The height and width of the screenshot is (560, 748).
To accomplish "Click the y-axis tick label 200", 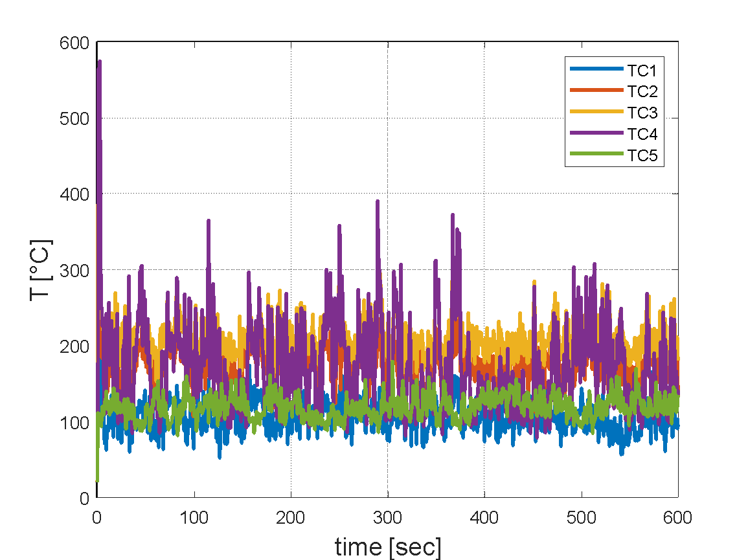I will click(74, 346).
